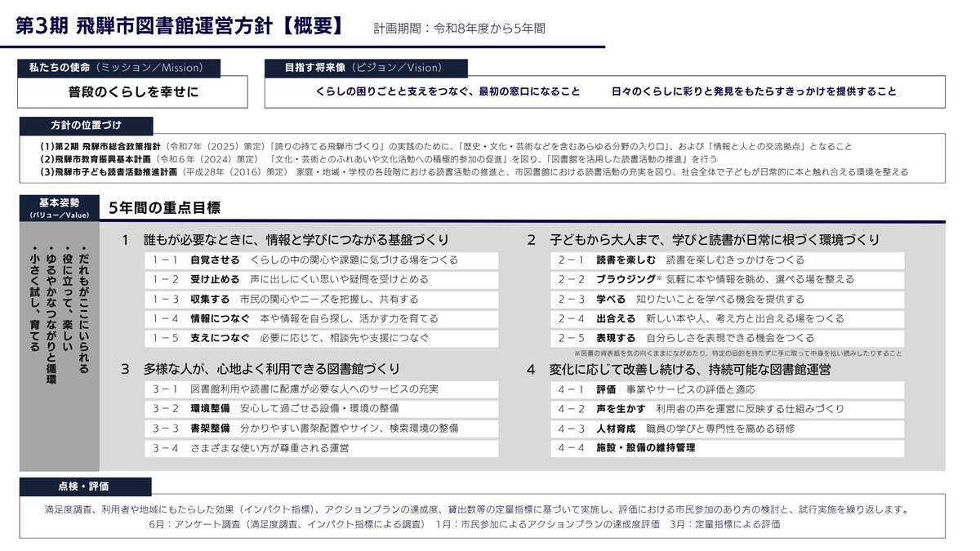Screen dimensions: 980x551
Task: Click the schedule item 6月:アンケート調査
Action: (288, 524)
